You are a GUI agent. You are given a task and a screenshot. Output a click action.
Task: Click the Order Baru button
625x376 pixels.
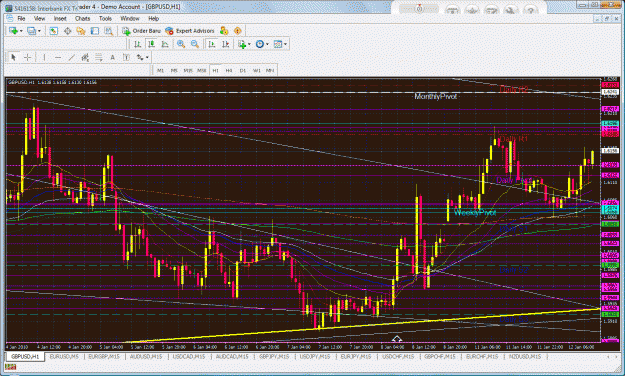click(142, 31)
